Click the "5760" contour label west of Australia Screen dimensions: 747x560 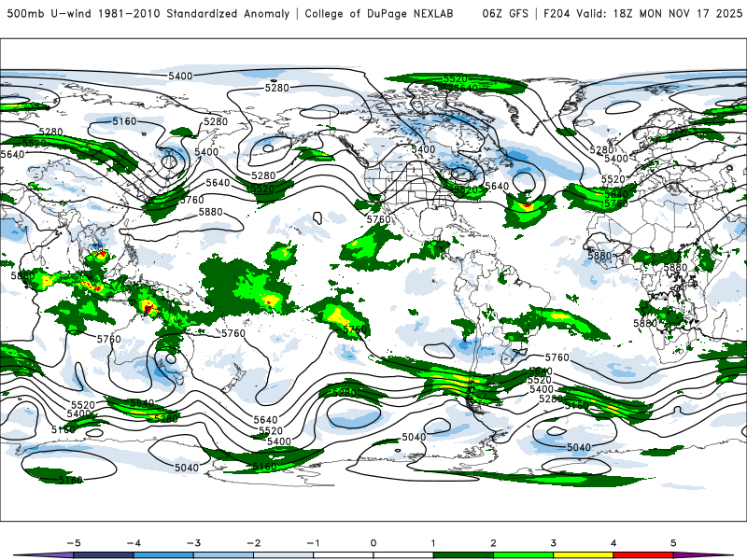pyautogui.click(x=109, y=339)
